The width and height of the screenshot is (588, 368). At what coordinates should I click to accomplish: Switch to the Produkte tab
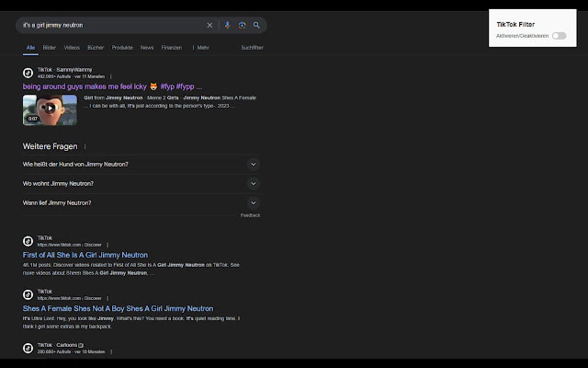tap(122, 48)
